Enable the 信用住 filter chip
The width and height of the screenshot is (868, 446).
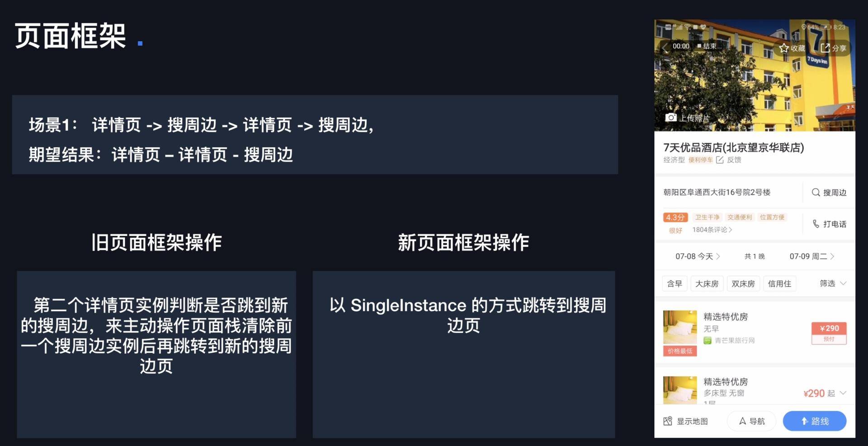click(779, 284)
